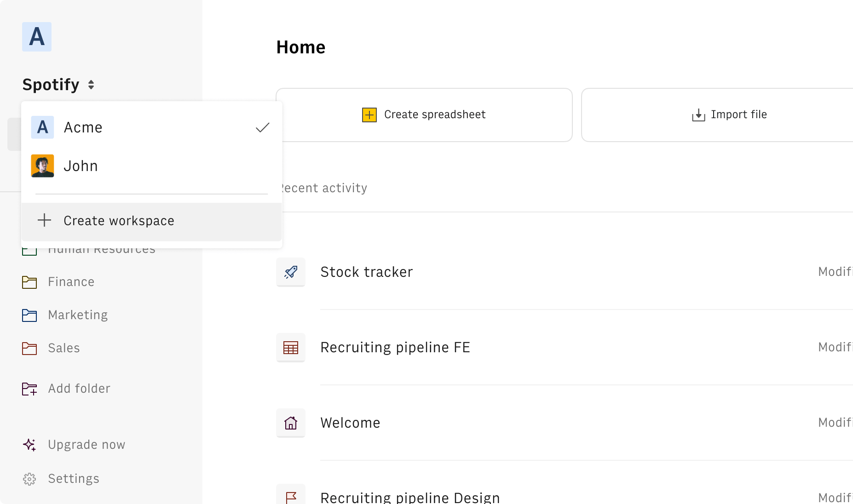Image resolution: width=853 pixels, height=504 pixels.
Task: Open the Marketing folder
Action: pos(77,315)
